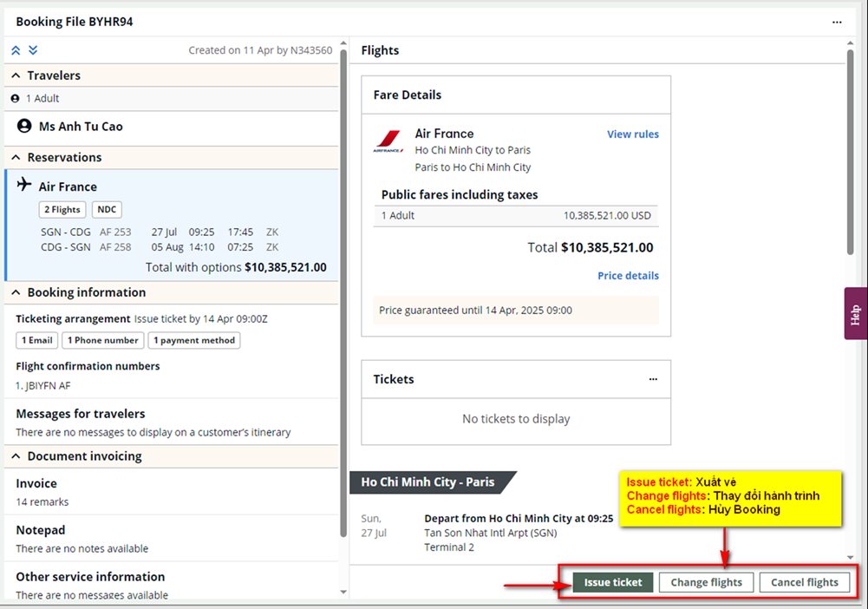The width and height of the screenshot is (868, 609).
Task: Click the Total $10,385,521.00 in Fare Details
Action: tap(591, 247)
